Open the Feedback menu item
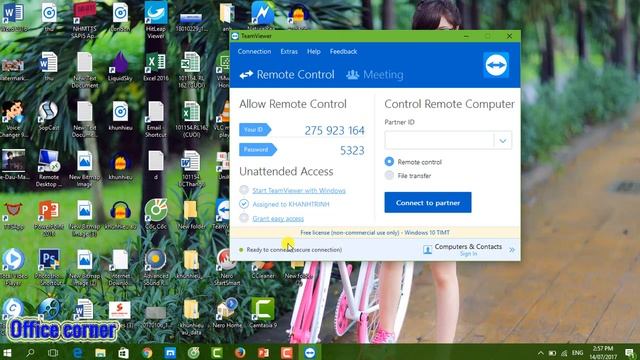 343,51
